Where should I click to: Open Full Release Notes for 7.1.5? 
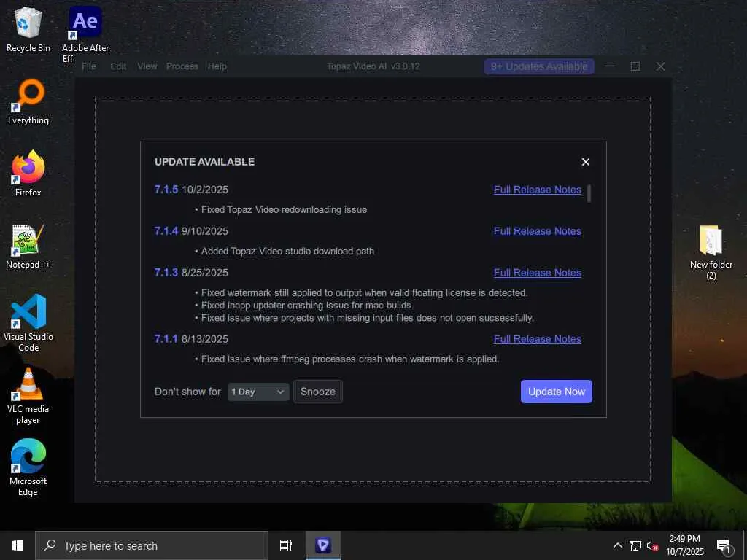pyautogui.click(x=538, y=190)
